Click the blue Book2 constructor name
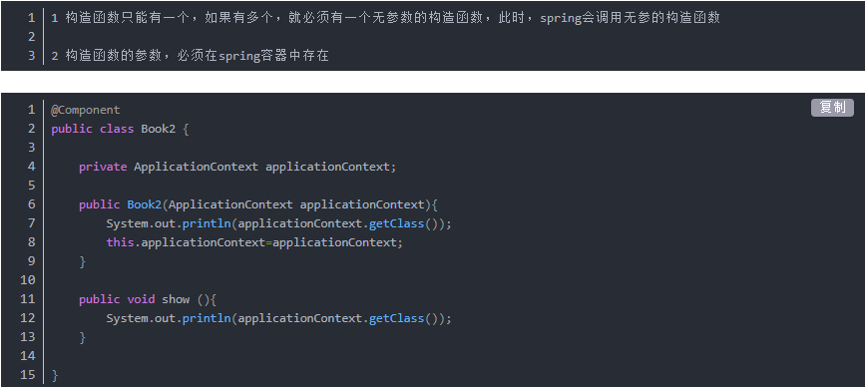This screenshot has height=387, width=868. 144,204
